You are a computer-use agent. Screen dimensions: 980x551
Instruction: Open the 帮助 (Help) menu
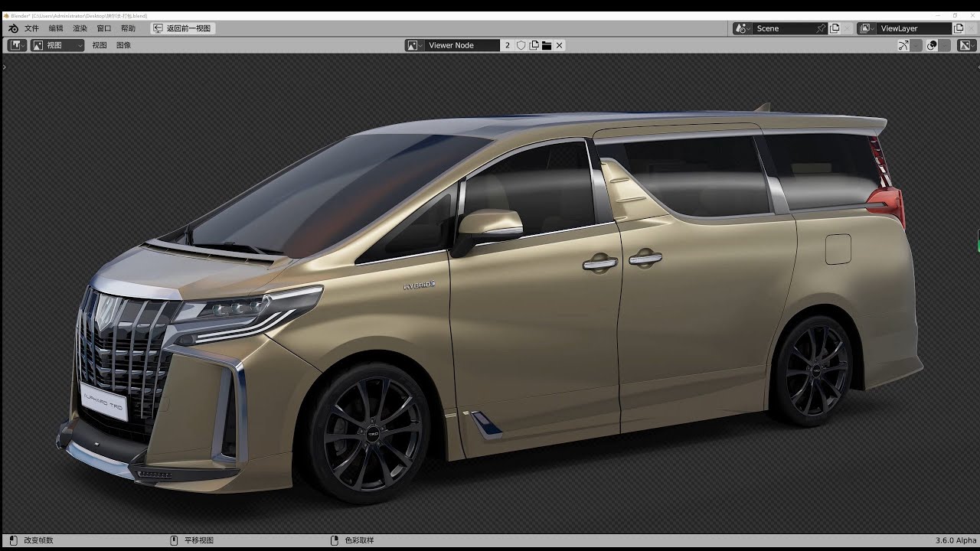pyautogui.click(x=128, y=28)
